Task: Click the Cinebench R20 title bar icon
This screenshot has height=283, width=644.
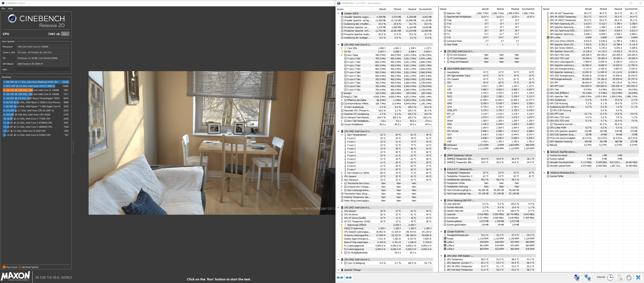Action: 3,3
